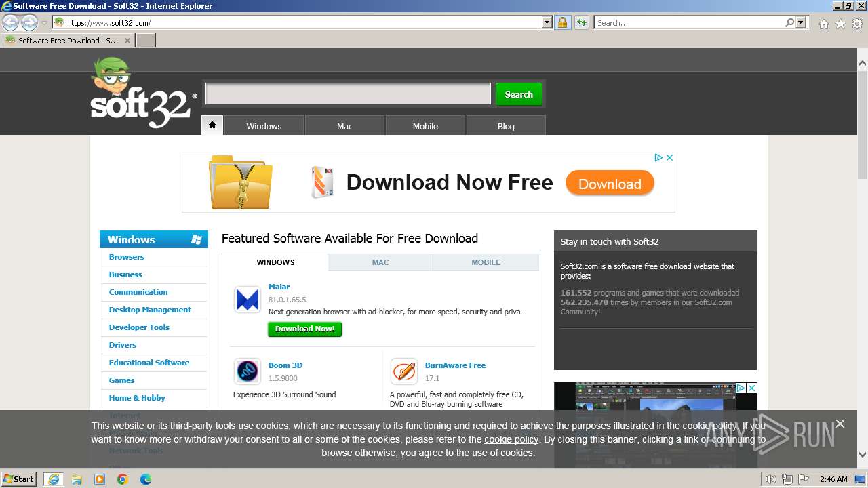
Task: Open the Mobile navigation tab
Action: coord(425,126)
